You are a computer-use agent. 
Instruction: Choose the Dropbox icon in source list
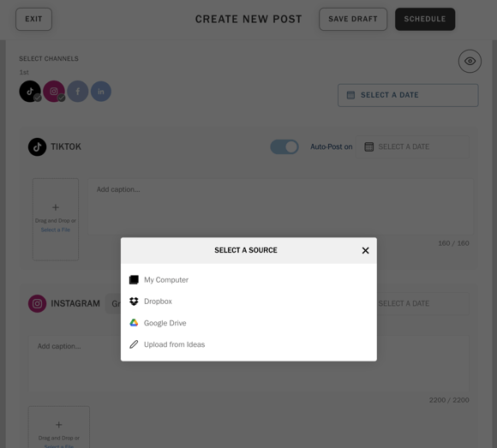point(134,302)
